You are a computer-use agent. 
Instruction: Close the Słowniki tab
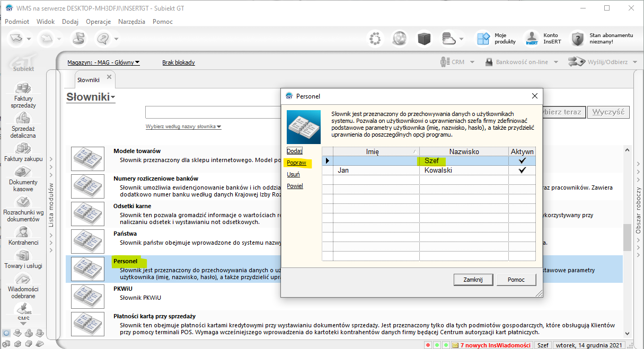click(x=109, y=77)
